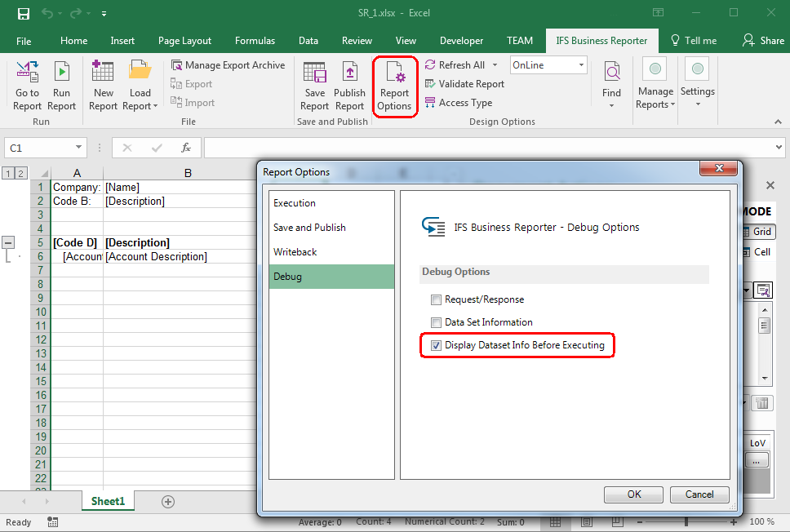Create a New Report
The width and height of the screenshot is (790, 532).
(x=103, y=85)
